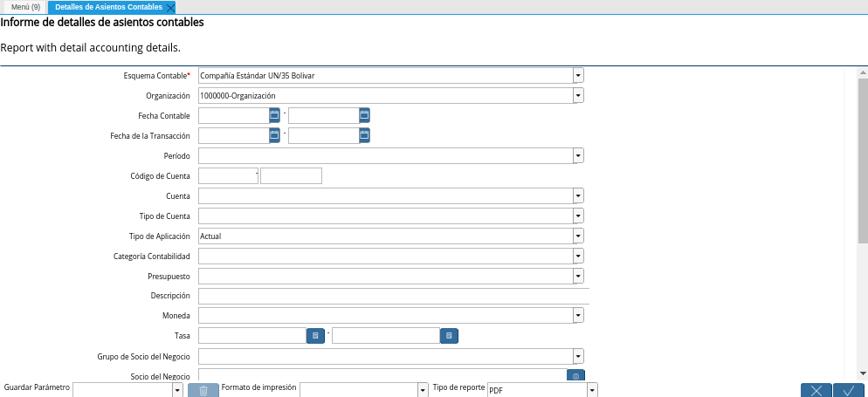
Task: Expand the Moneda dropdown
Action: pyautogui.click(x=578, y=316)
